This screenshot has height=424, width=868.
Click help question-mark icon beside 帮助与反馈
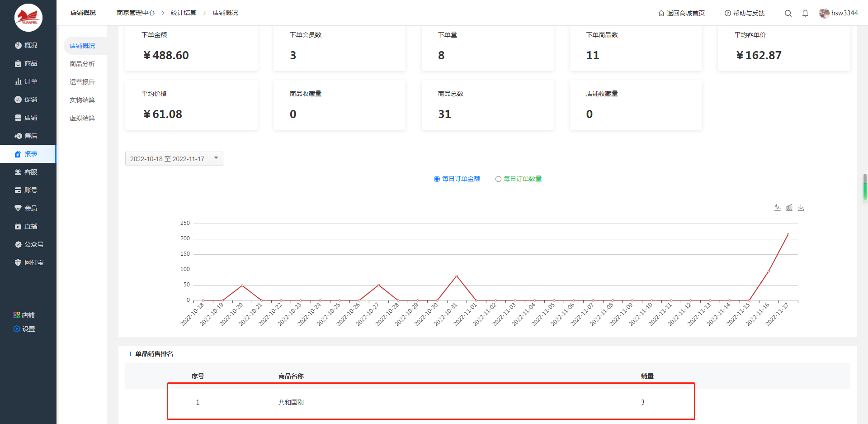[x=728, y=13]
